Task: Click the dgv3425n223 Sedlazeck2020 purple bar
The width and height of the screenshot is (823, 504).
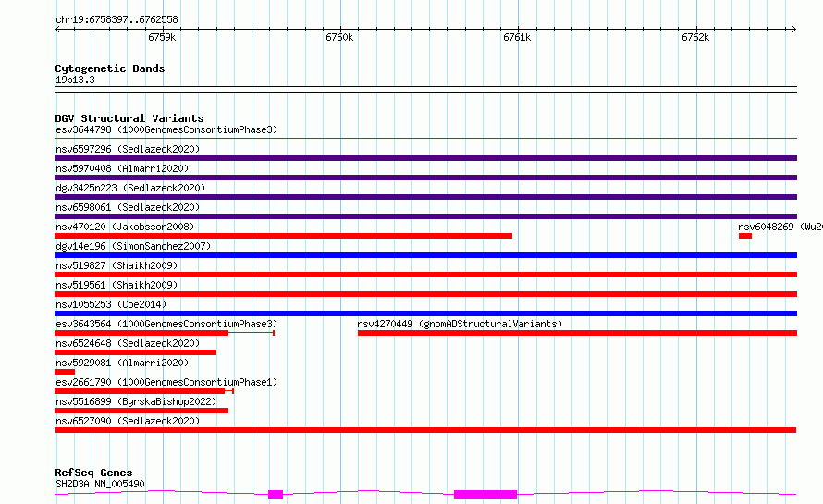Action: (x=425, y=197)
